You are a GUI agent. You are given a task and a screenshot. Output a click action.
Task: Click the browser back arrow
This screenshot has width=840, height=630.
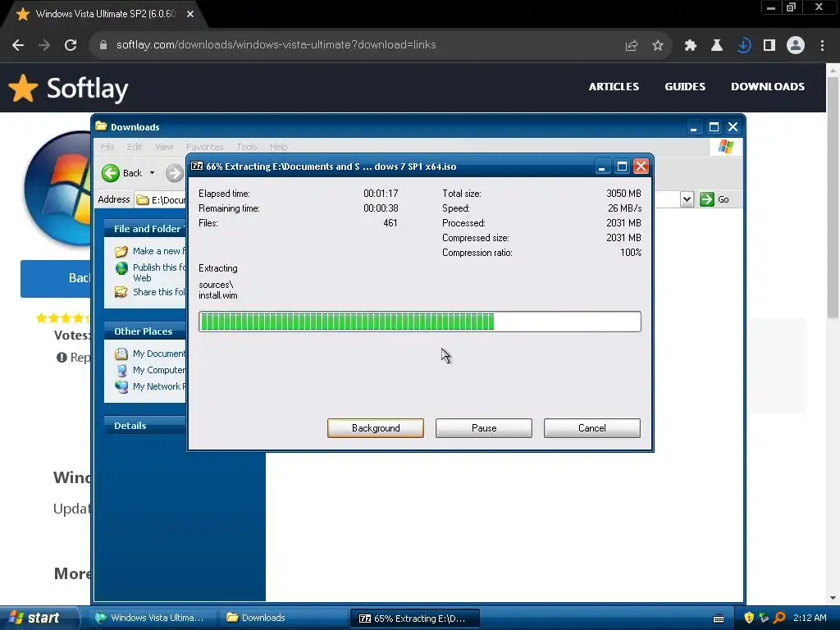coord(18,45)
